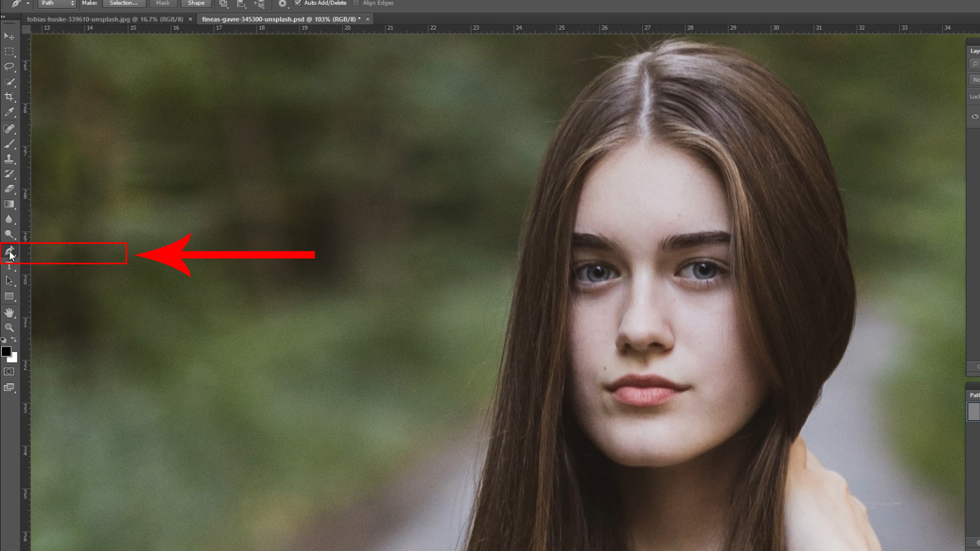Toggle the Align Edges checkbox
Image resolution: width=980 pixels, height=551 pixels.
[356, 3]
